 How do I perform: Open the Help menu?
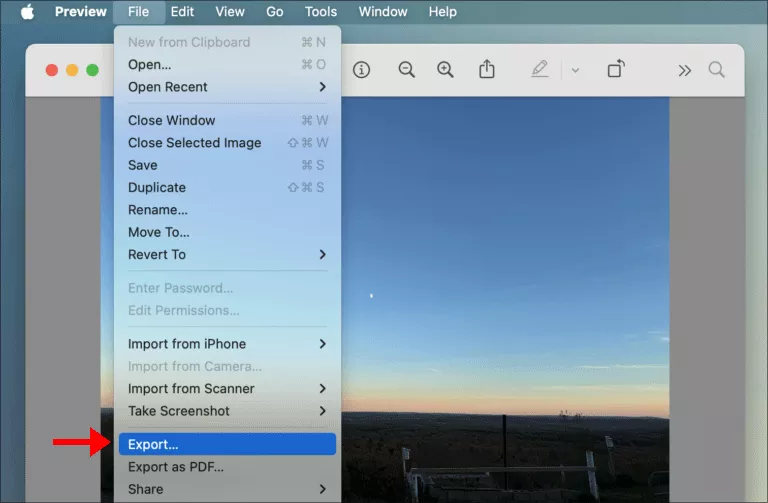point(442,11)
